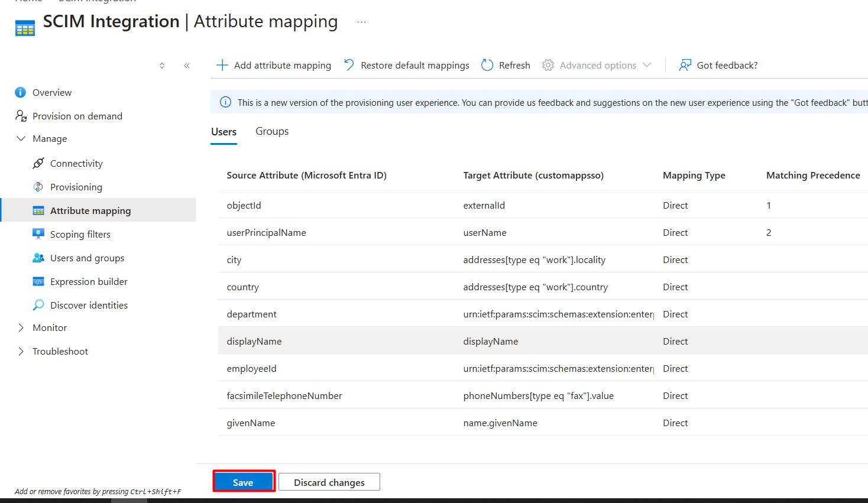Click the Attribute mapping table icon
The width and height of the screenshot is (868, 503).
click(38, 210)
